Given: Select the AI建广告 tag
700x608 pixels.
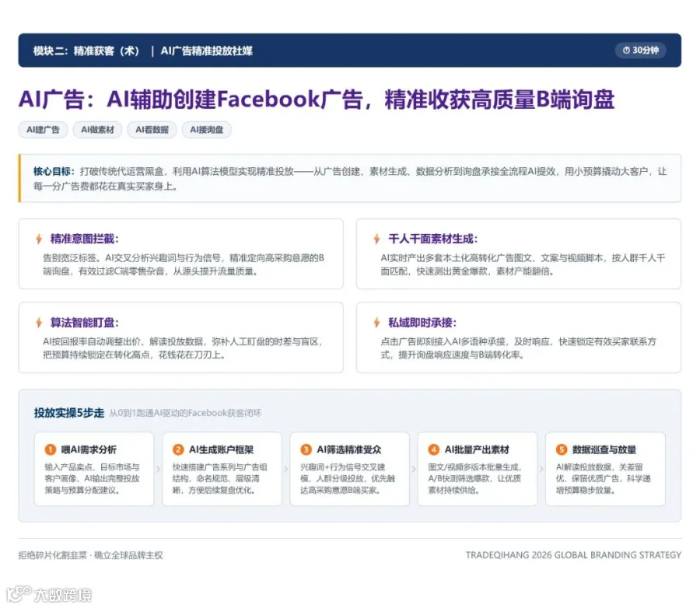Looking at the screenshot, I should 43,130.
